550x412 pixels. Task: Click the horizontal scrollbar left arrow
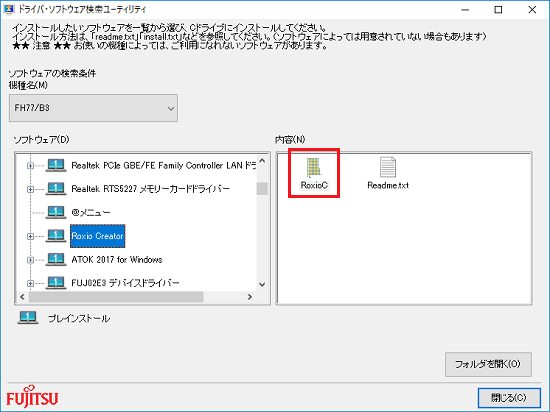pos(22,297)
